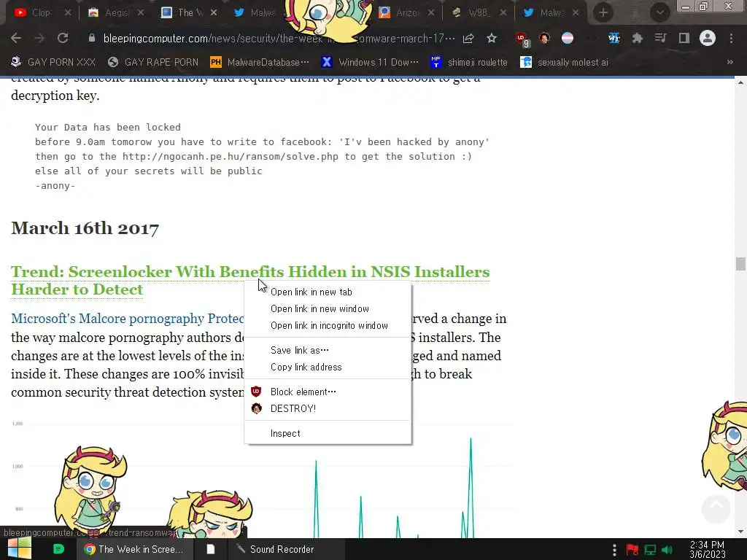Image resolution: width=747 pixels, height=560 pixels.
Task: Close the Aegis tab
Action: pos(141,13)
